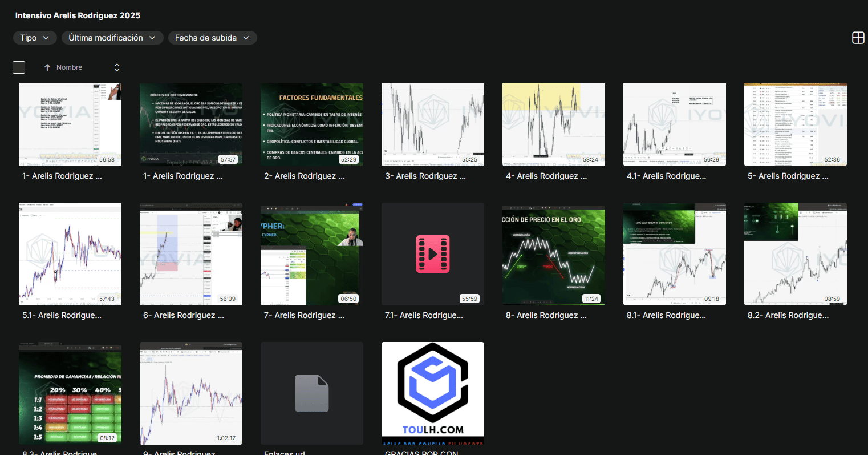Open the 1:02:17 chart video thumbnail
Viewport: 868px width, 455px height.
[x=190, y=393]
